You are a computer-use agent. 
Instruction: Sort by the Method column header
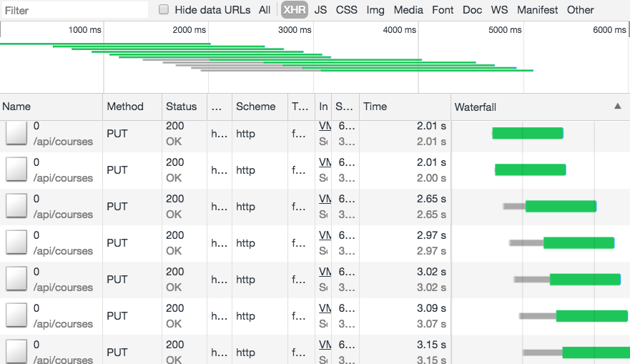(125, 107)
